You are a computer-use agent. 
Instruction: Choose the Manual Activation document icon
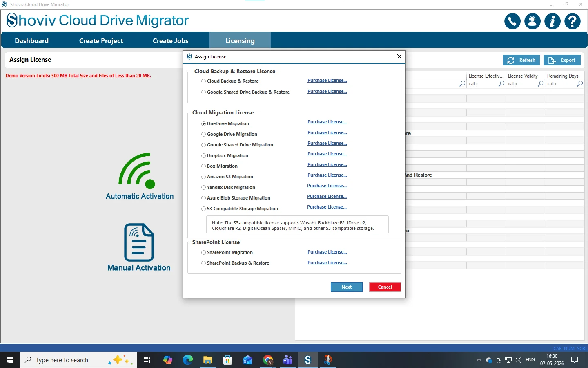[x=139, y=242]
